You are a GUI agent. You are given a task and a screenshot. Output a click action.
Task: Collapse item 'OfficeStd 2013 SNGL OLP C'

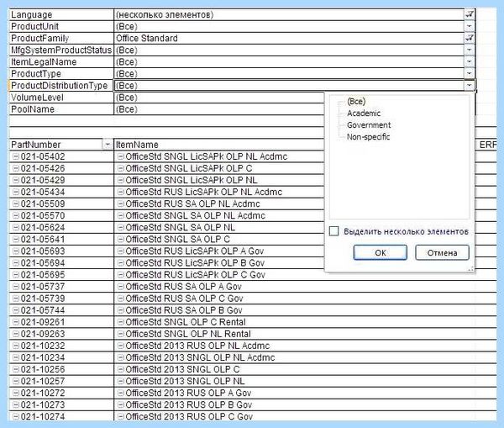[120, 369]
